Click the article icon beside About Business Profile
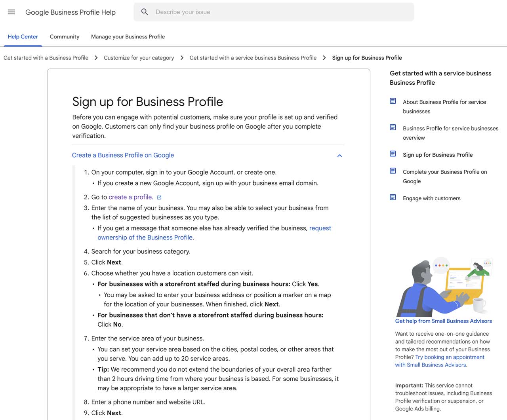The width and height of the screenshot is (507, 420). [x=393, y=101]
